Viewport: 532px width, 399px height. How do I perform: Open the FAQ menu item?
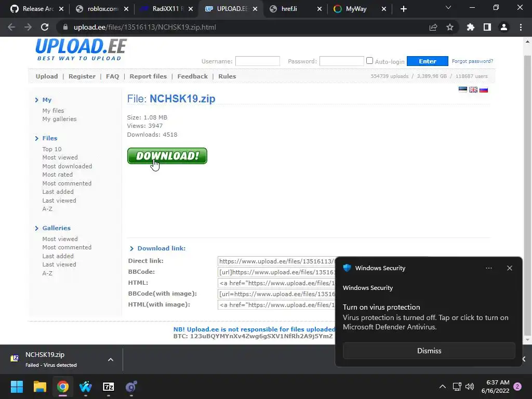point(113,76)
